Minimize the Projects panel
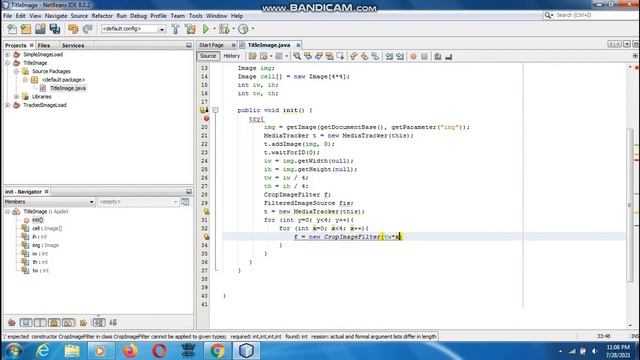The image size is (640, 360). coord(189,45)
